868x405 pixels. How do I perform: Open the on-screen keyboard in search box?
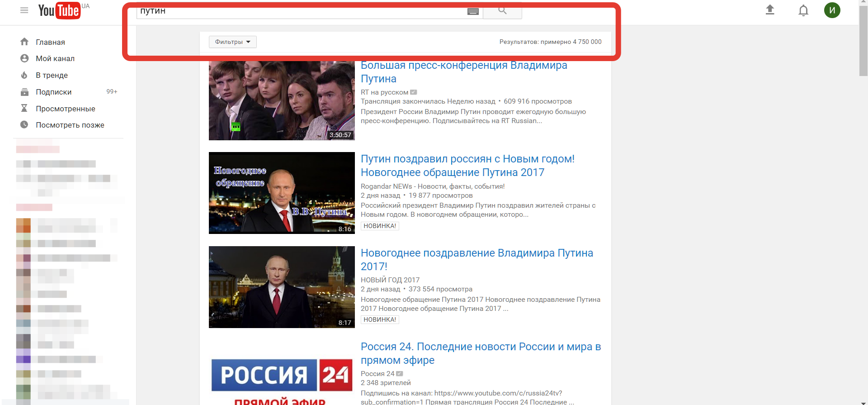(x=473, y=11)
